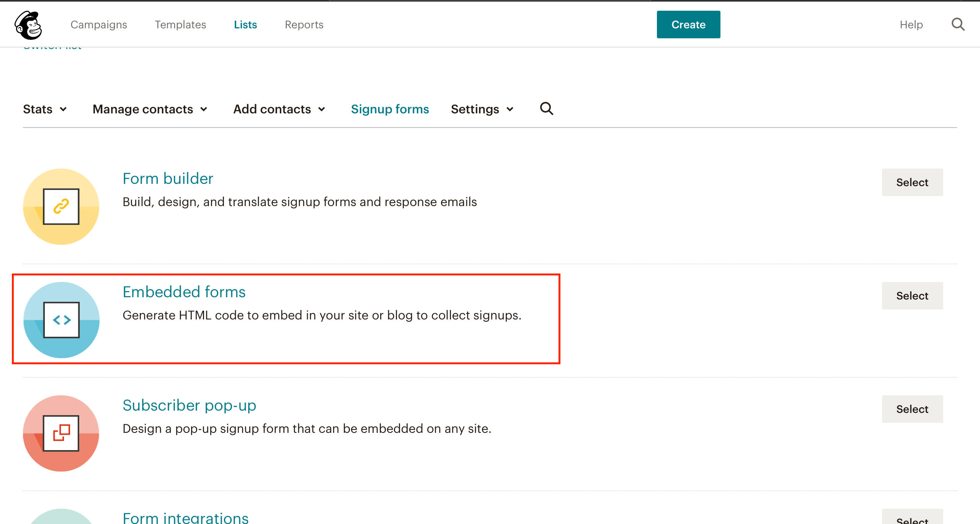
Task: Click the list search magnifier icon
Action: click(546, 109)
